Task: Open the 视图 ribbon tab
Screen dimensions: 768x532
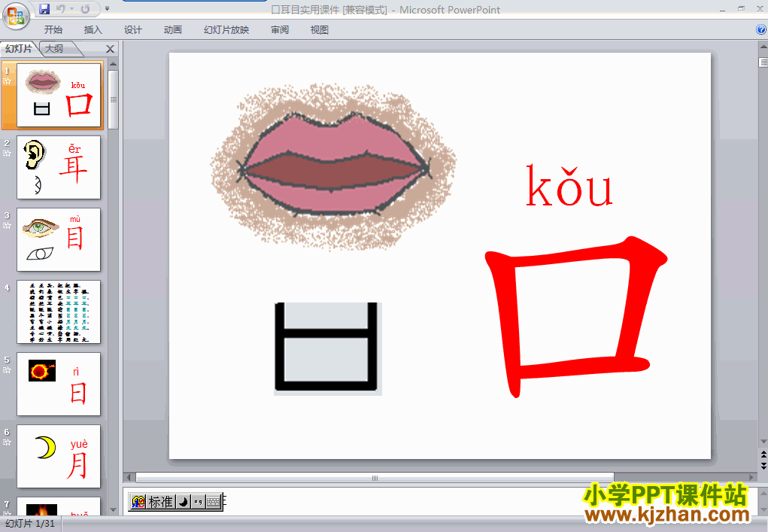Action: (320, 30)
